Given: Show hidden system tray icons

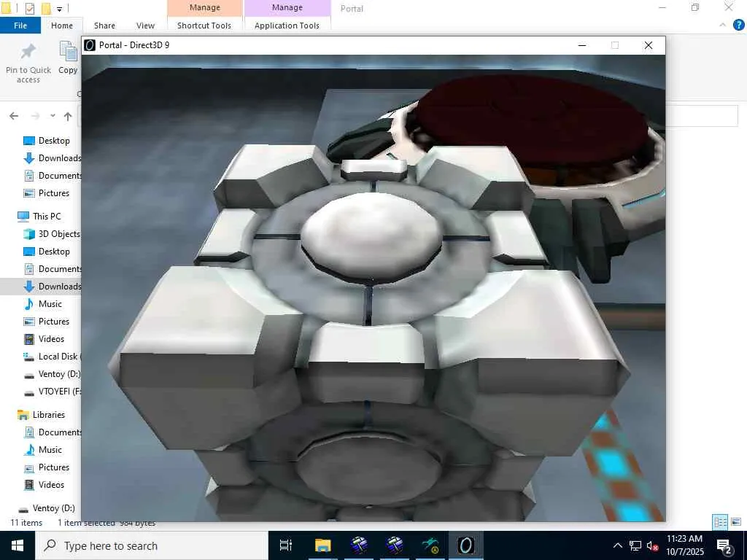Looking at the screenshot, I should (x=617, y=545).
